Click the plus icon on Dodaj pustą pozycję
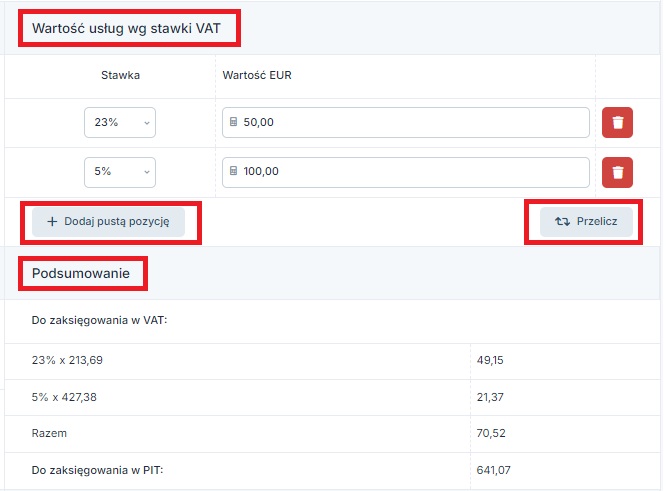666x491 pixels. [x=52, y=221]
